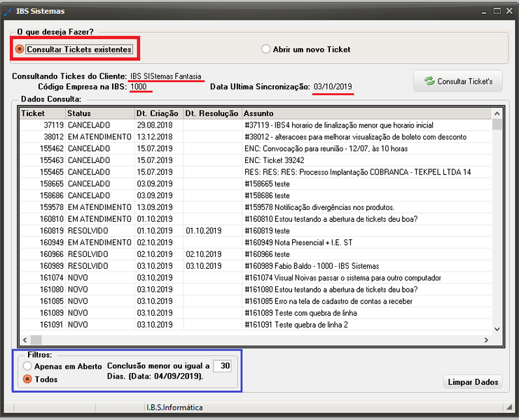Click resolution date 02.10.2019 of ticket 160966
519x420 pixels.
coord(204,254)
